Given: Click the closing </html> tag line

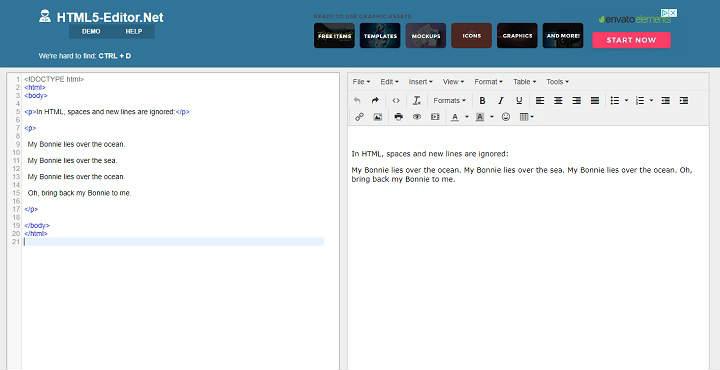Looking at the screenshot, I should click(36, 234).
